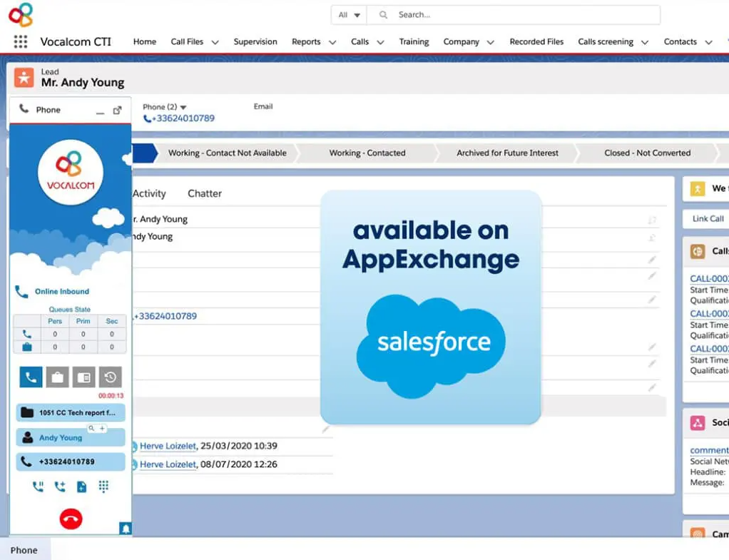Open the call history icon in the widget
729x560 pixels.
[x=111, y=377]
